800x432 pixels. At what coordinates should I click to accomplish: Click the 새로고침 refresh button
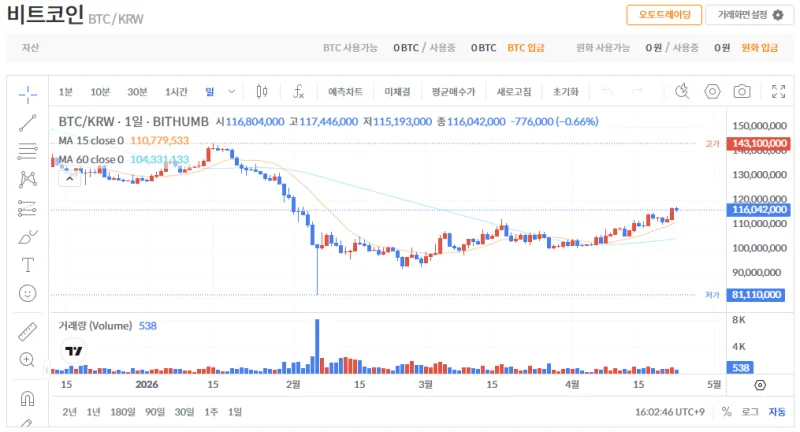tap(514, 92)
